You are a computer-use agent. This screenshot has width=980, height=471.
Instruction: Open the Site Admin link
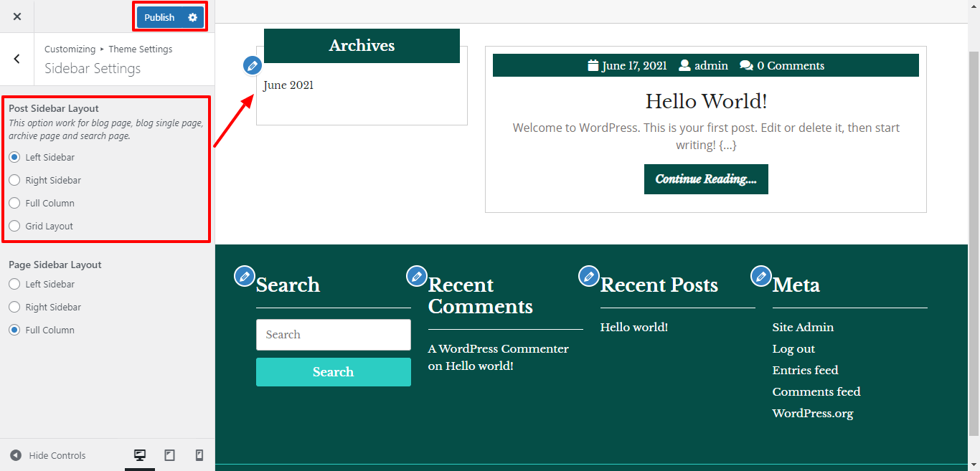tap(803, 328)
